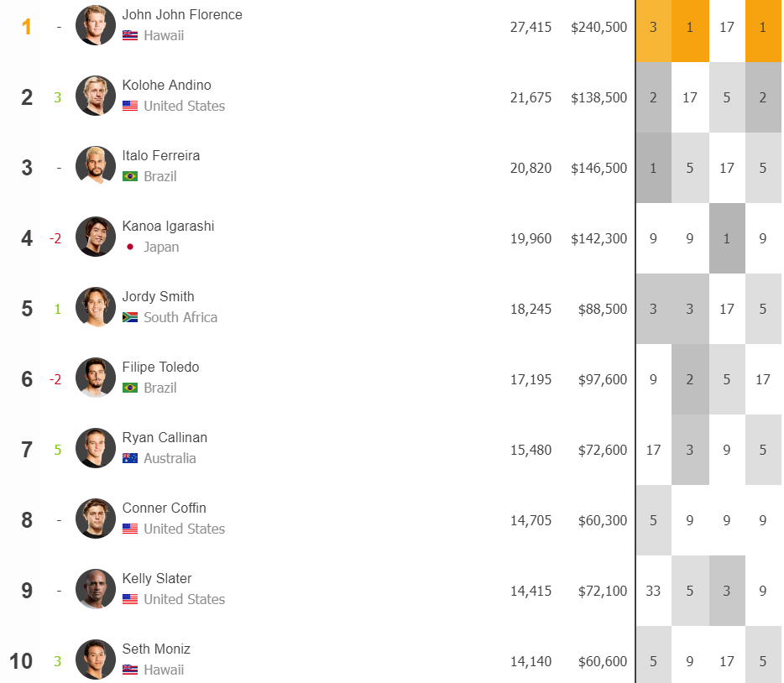Click Kolohe Andino's $138,500 prize money

coord(599,97)
